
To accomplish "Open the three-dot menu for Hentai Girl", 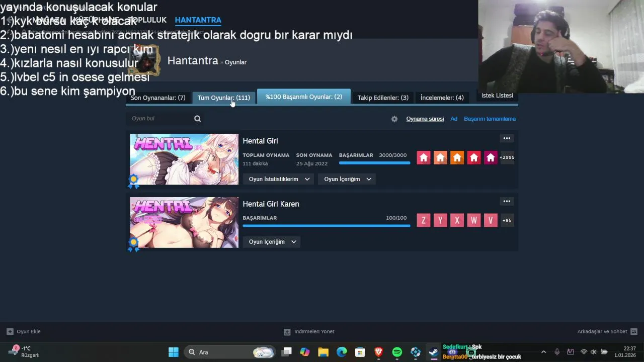I will (x=507, y=138).
